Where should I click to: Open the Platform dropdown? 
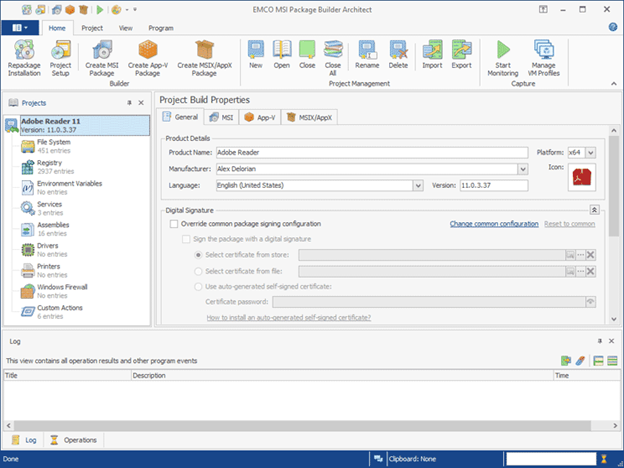coord(591,152)
